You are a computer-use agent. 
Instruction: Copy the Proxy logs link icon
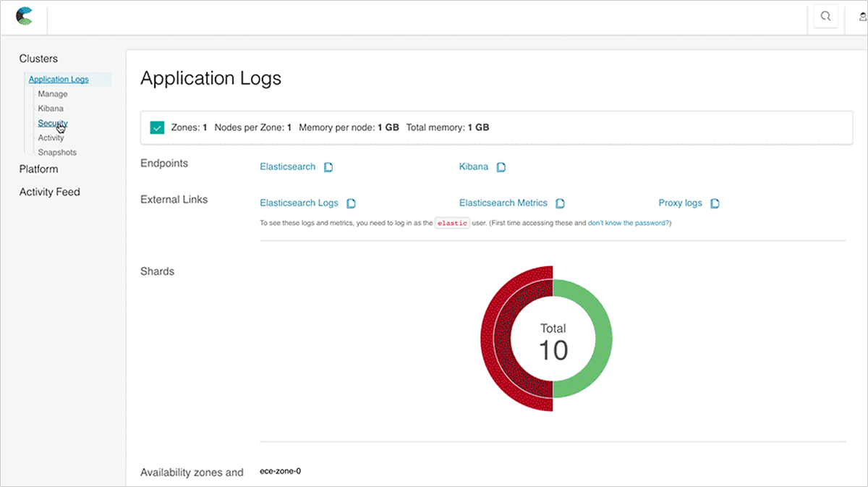[715, 203]
